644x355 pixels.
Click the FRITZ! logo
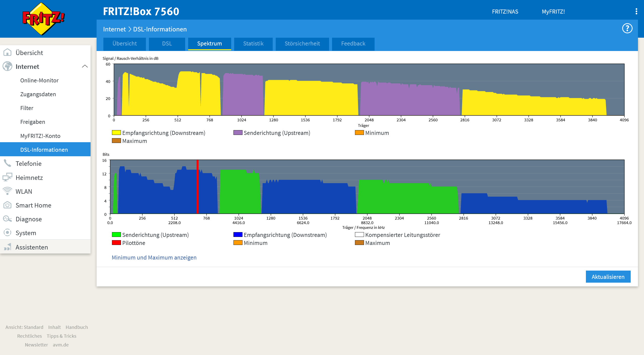(x=44, y=19)
